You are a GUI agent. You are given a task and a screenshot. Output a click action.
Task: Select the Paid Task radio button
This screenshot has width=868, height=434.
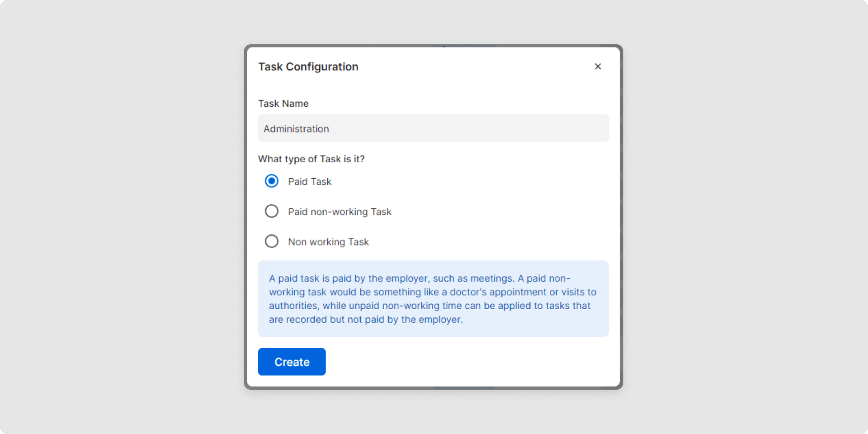point(272,181)
